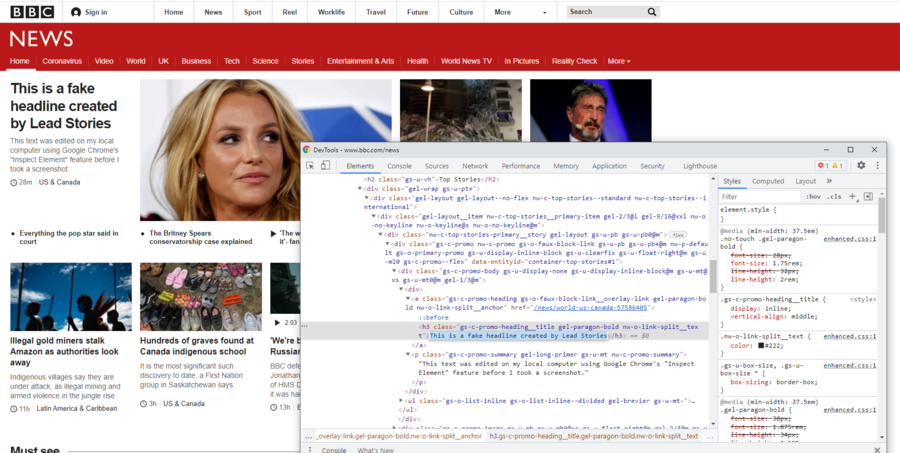The image size is (900, 453).
Task: Click the Britney Spears photo thumbnail
Action: point(266,150)
